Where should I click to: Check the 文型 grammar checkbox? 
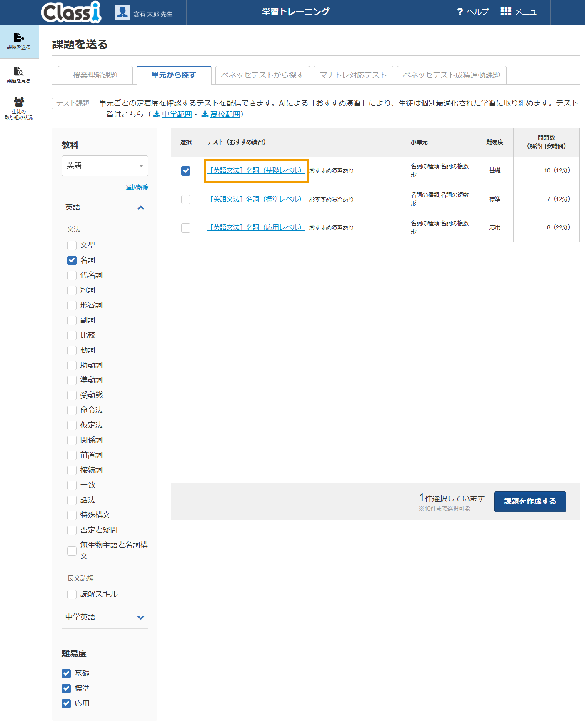[x=72, y=245]
